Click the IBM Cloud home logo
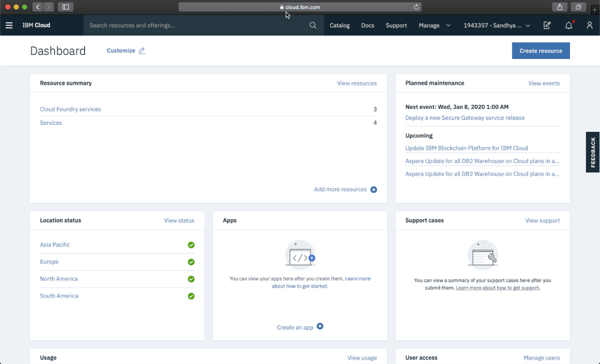 coord(36,25)
